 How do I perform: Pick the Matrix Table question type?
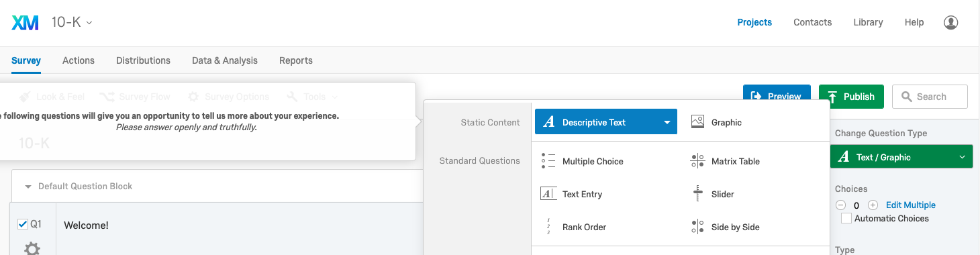pos(726,161)
